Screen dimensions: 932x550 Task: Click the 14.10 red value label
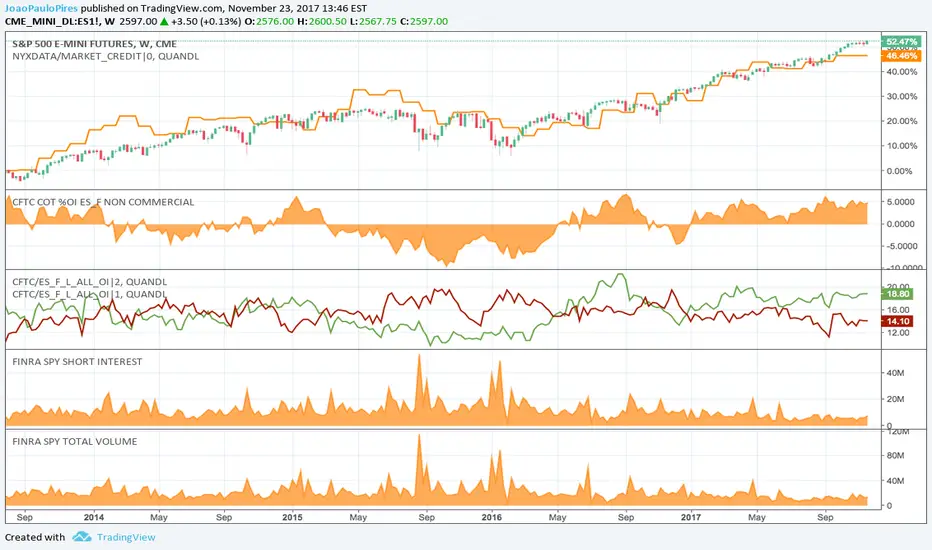click(x=898, y=321)
